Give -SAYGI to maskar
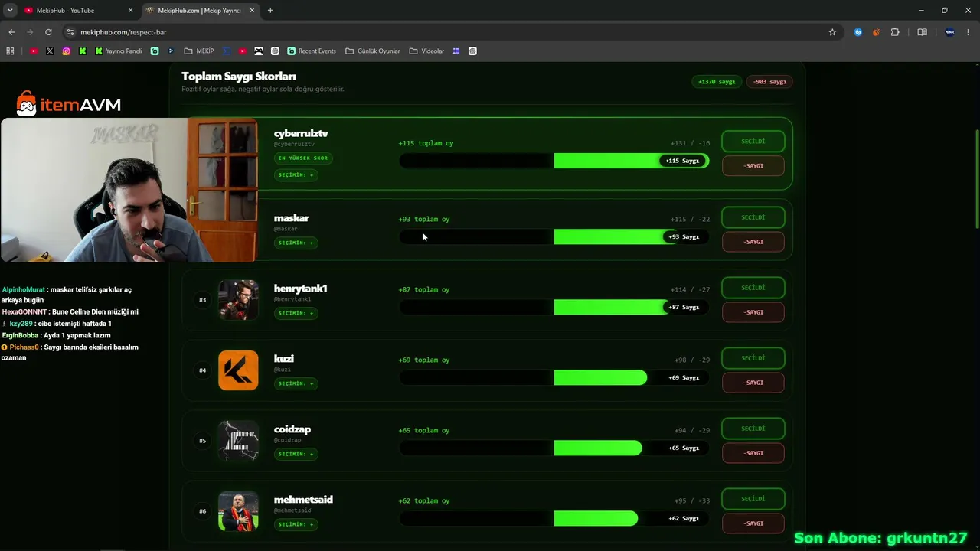Viewport: 980px width, 551px height. 753,242
